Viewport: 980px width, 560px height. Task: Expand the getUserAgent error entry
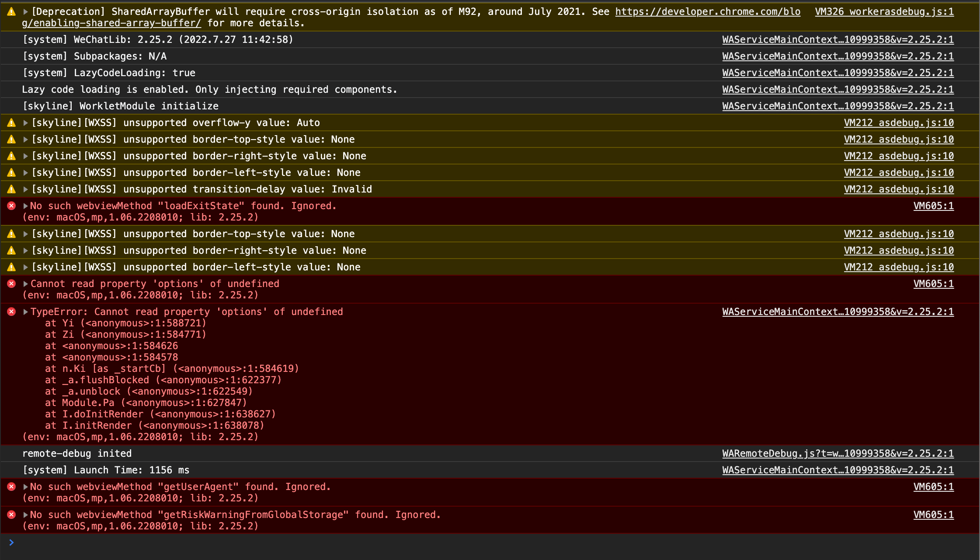tap(26, 486)
